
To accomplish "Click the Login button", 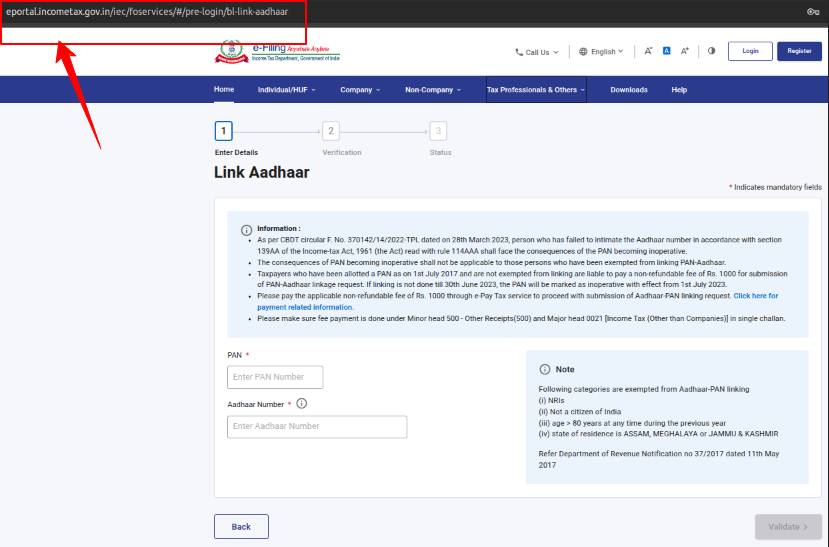I will pyautogui.click(x=750, y=51).
